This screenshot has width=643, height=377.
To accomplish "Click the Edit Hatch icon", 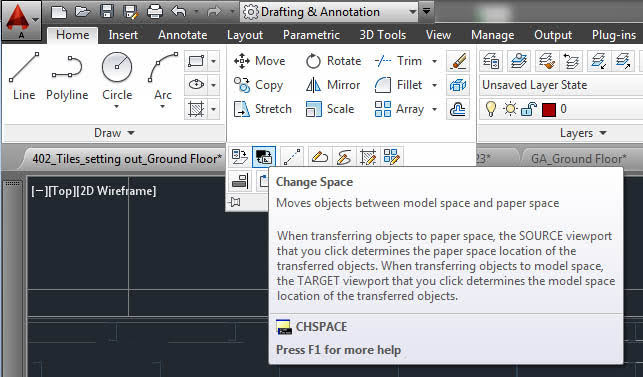I will coord(367,156).
